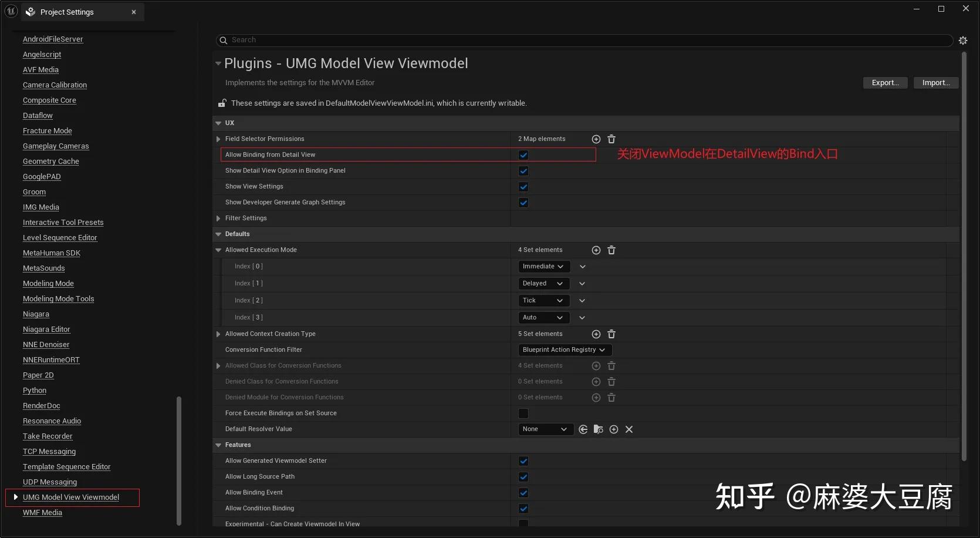This screenshot has height=538, width=980.
Task: Add a new Allowed Execution Mode element
Action: pyautogui.click(x=596, y=250)
